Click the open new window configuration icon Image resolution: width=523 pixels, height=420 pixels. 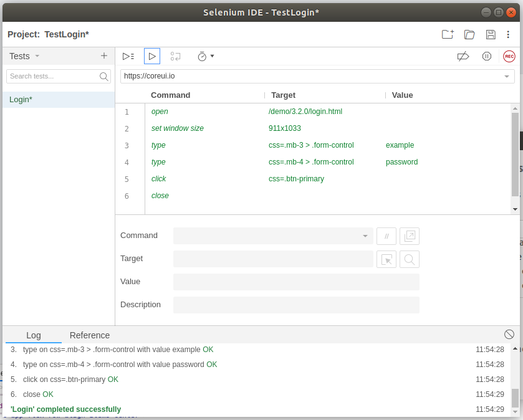tap(410, 236)
